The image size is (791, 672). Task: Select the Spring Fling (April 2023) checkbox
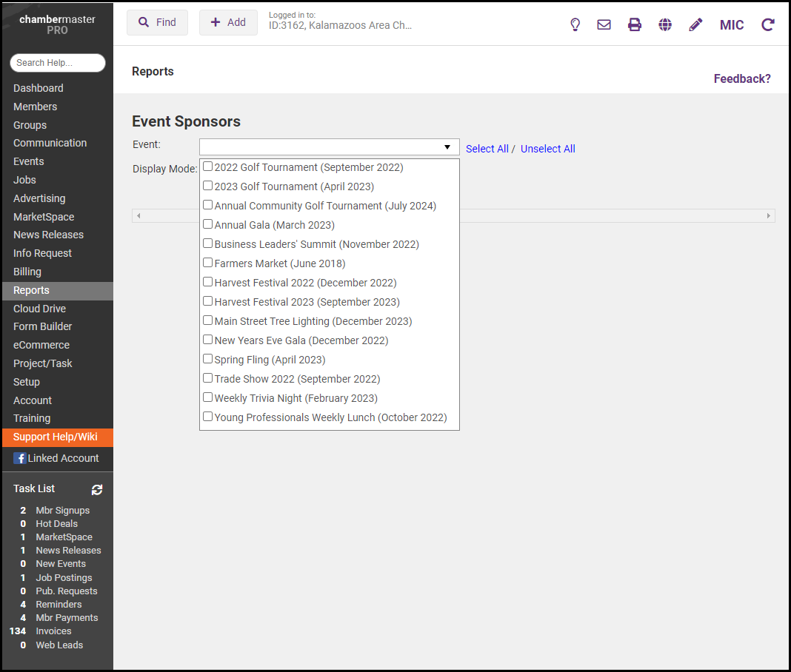pyautogui.click(x=208, y=359)
